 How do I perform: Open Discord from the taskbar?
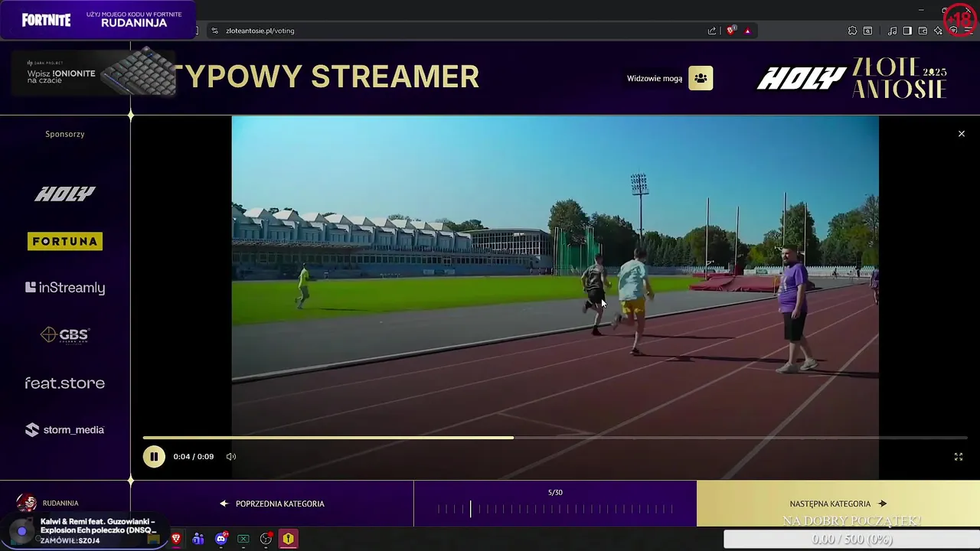click(221, 539)
